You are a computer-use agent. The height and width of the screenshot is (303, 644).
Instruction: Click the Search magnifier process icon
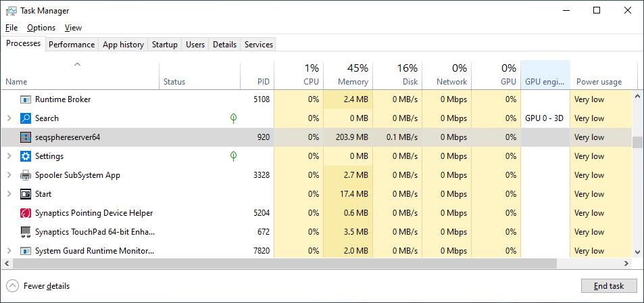pos(26,118)
